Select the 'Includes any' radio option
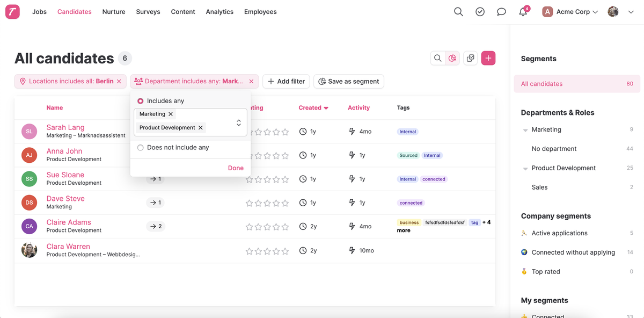This screenshot has width=644, height=318. [x=141, y=101]
